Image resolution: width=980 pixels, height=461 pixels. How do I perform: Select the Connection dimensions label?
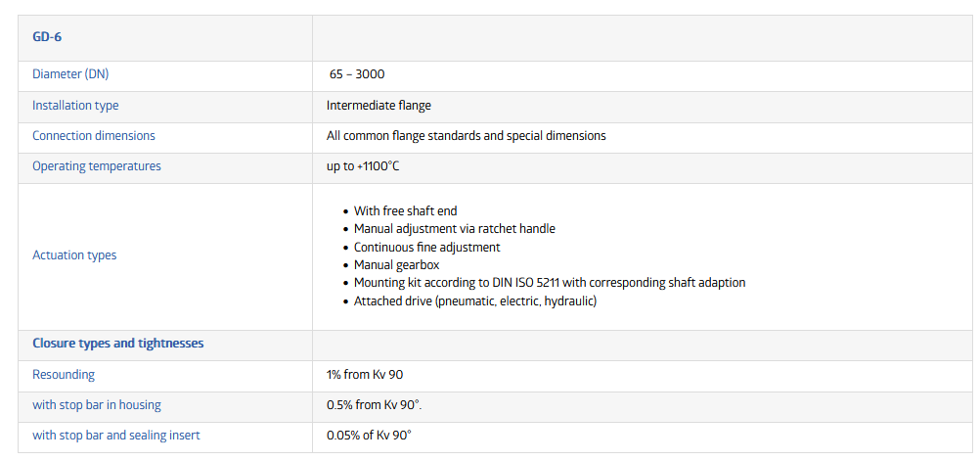pyautogui.click(x=94, y=135)
